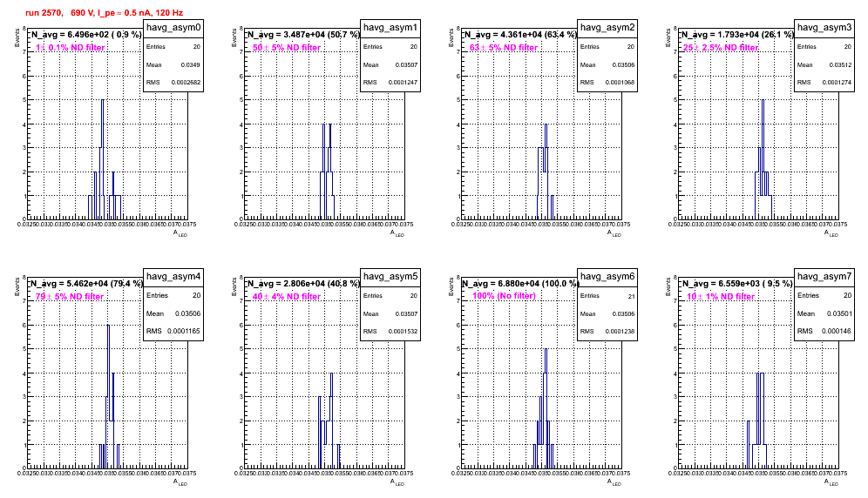Click the N_avg = 4.361e+04 label
Screen dimensions: 868x498
519,34
